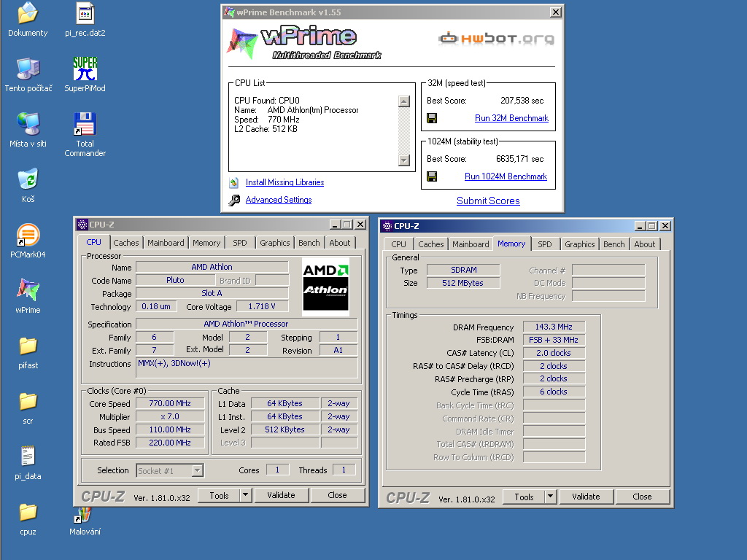The height and width of the screenshot is (560, 747).
Task: Open About tab in right CPU-Z window
Action: click(x=645, y=244)
